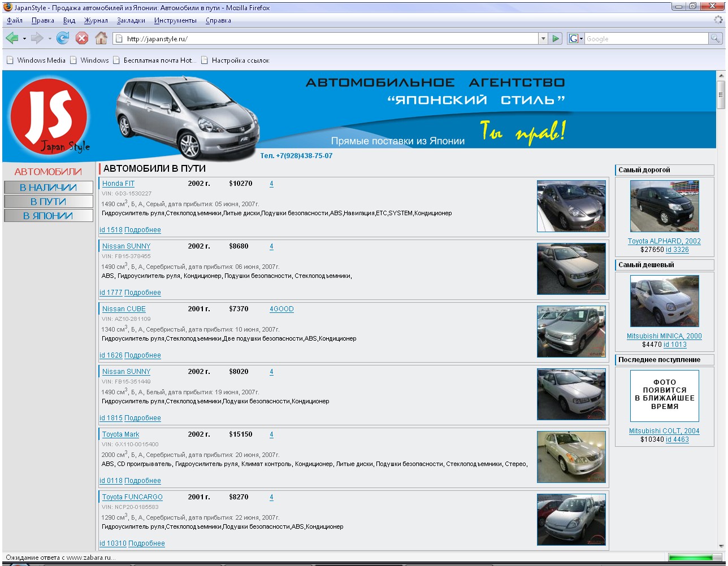This screenshot has width=728, height=566.
Task: Open the Honda FIT listing link
Action: pyautogui.click(x=118, y=184)
